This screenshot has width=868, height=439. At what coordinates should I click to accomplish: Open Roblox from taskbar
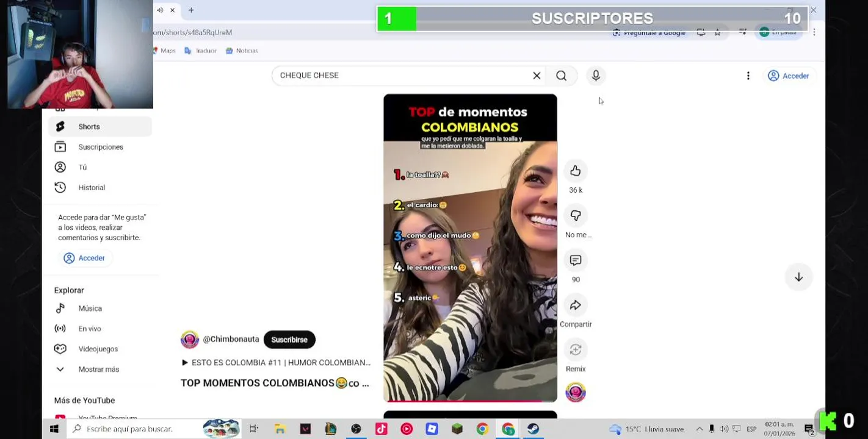click(x=432, y=429)
